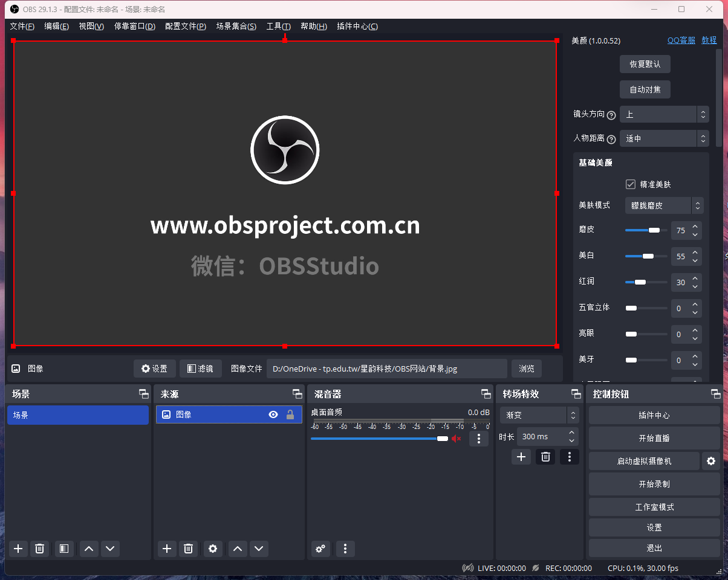Screen dimensions: 728x580
Task: Float the 转场特效 dock with its title icon
Action: 576,394
